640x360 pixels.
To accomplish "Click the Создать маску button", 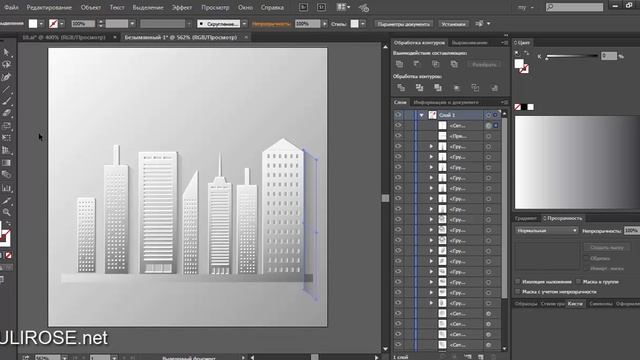I will point(607,247).
